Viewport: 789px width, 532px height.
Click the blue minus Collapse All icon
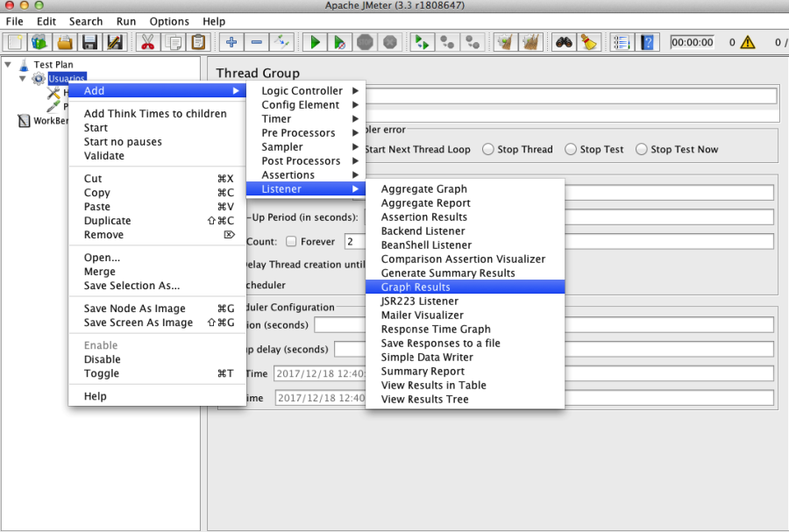point(257,42)
